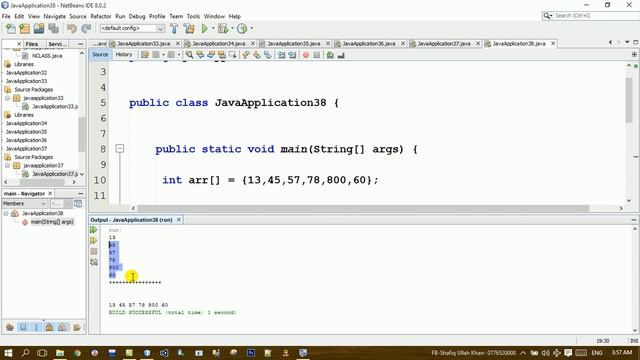Click the New File toolbar icon

point(11,29)
